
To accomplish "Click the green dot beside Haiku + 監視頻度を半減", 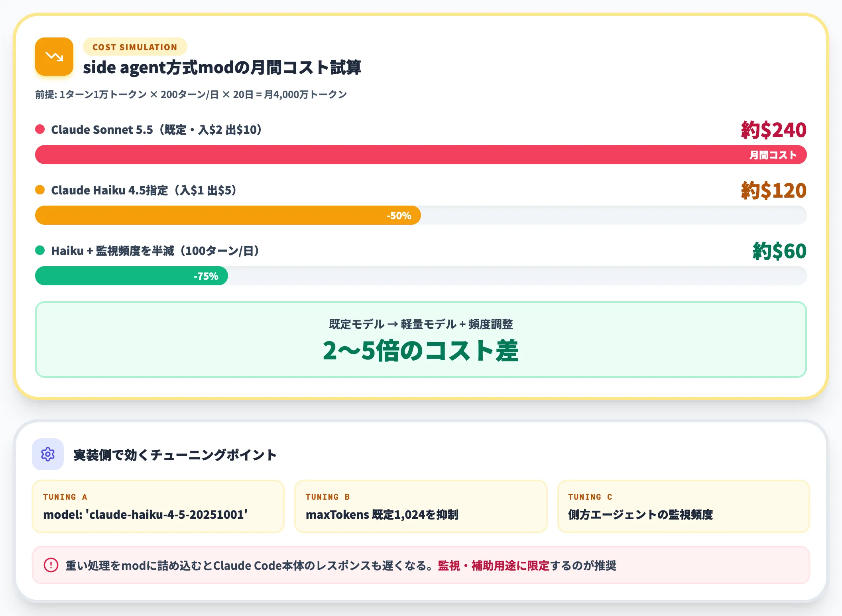I will tap(40, 250).
